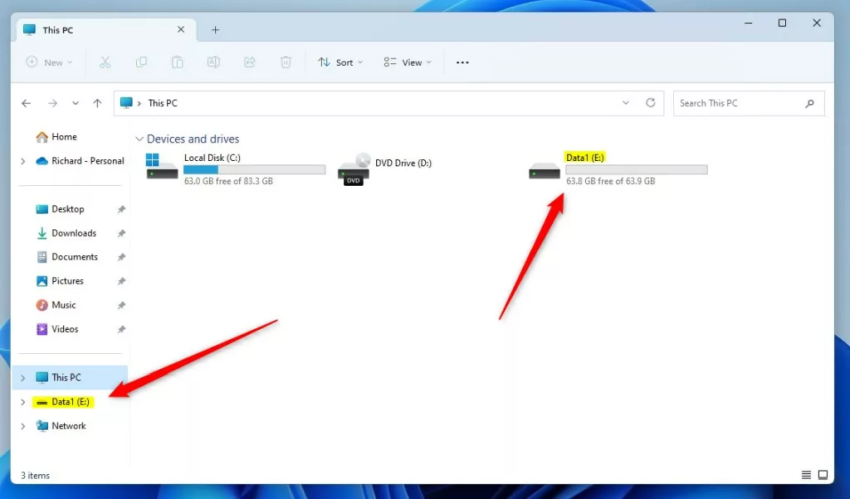Open the DVD Drive (D:) icon

pos(354,170)
